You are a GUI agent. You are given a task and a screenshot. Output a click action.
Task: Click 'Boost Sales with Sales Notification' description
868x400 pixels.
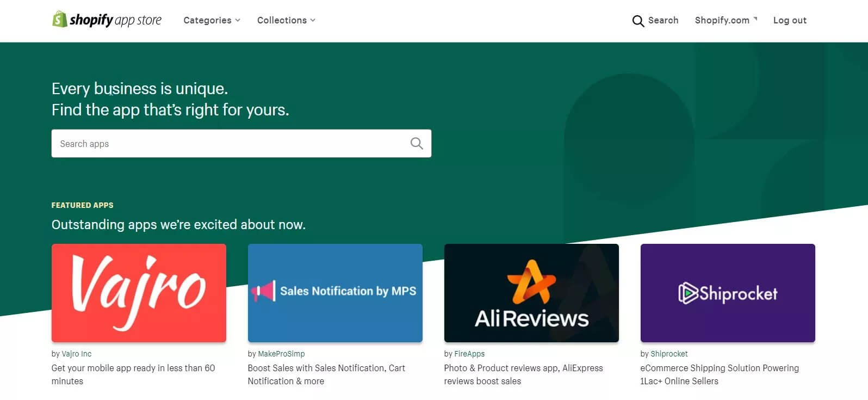[x=326, y=374]
